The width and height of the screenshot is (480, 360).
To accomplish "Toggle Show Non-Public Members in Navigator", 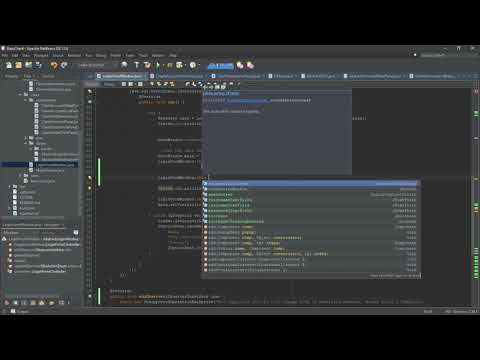I will pyautogui.click(x=33, y=303).
